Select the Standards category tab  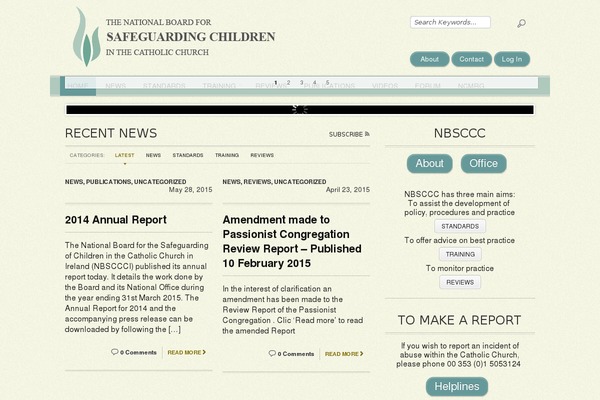coord(188,155)
